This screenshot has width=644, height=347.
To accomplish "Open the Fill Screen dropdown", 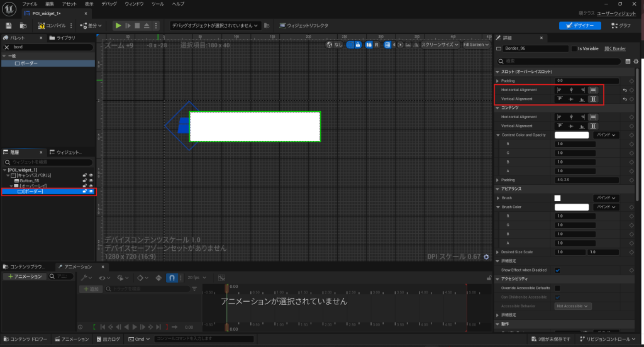I will pos(475,45).
